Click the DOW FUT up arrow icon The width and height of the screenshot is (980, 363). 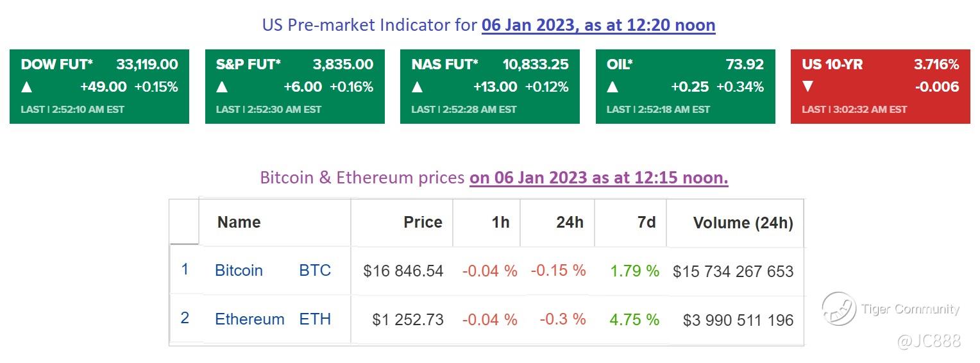(27, 87)
